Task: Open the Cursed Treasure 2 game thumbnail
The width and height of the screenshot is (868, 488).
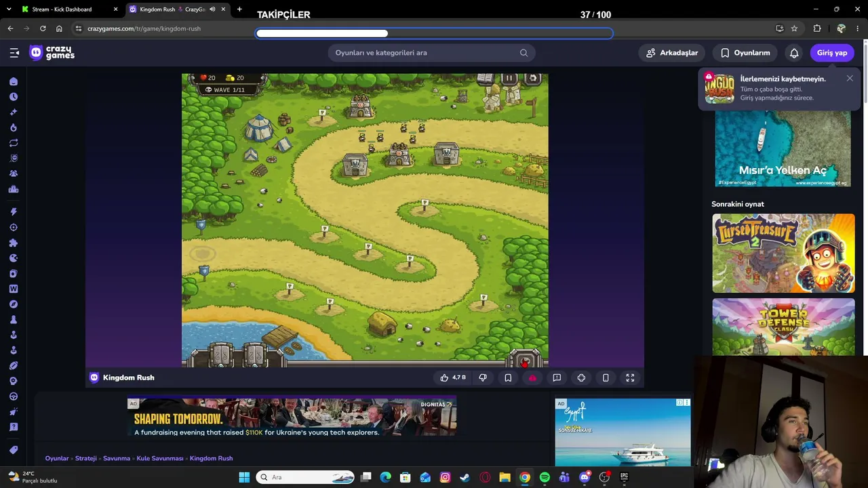Action: pos(783,253)
